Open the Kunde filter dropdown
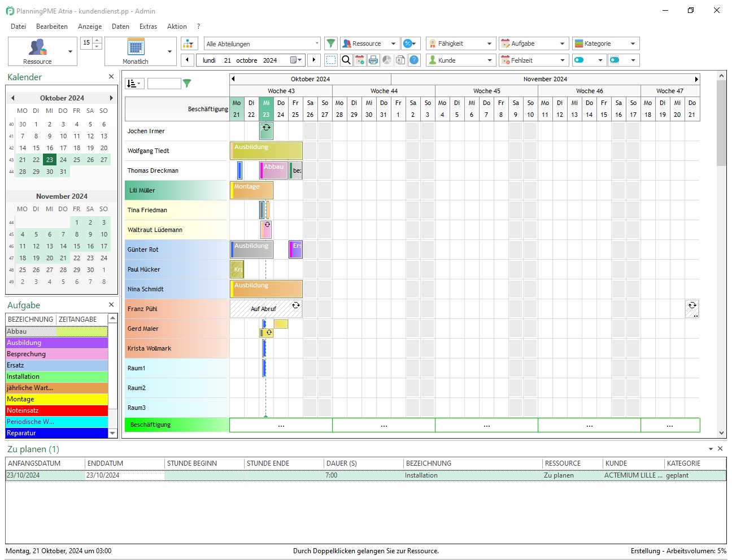 (489, 60)
